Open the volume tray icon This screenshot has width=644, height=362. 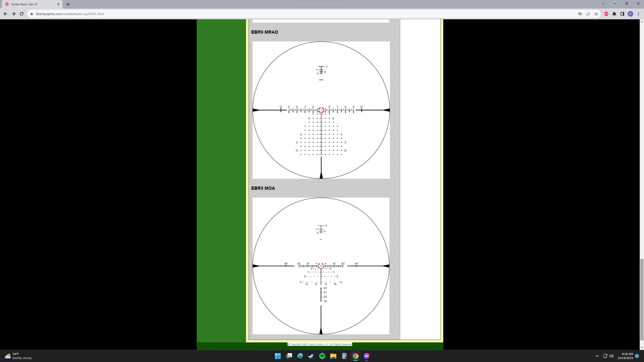[x=611, y=356]
